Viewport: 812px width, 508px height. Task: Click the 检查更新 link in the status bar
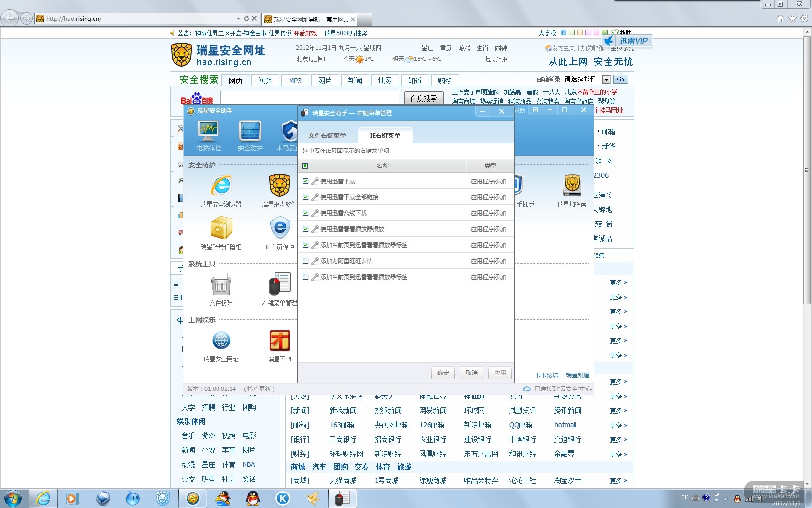coord(259,389)
